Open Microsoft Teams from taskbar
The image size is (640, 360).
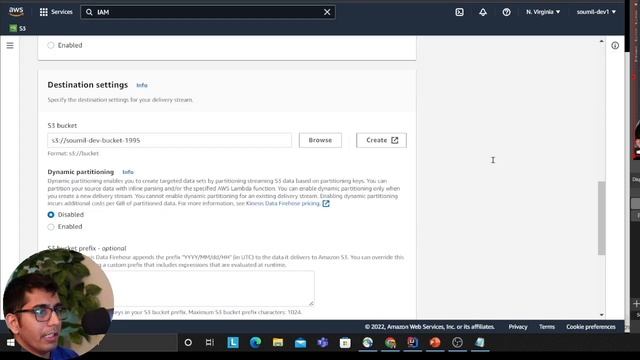(x=323, y=343)
